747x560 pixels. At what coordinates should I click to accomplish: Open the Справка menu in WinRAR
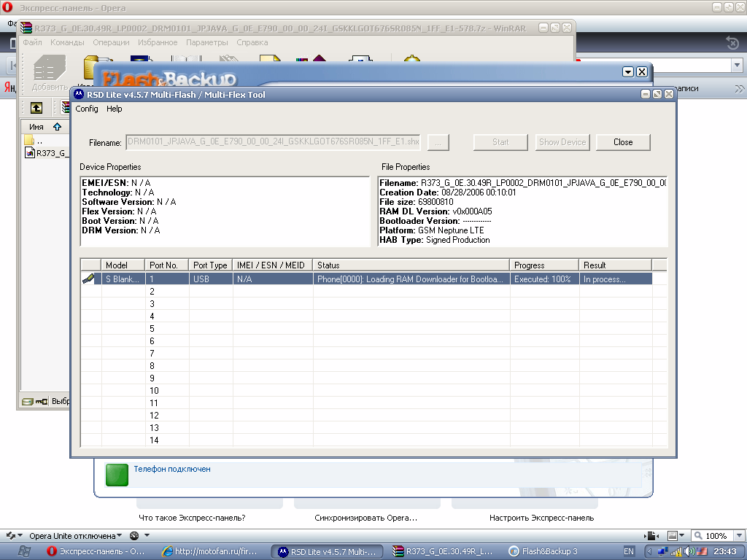[252, 42]
